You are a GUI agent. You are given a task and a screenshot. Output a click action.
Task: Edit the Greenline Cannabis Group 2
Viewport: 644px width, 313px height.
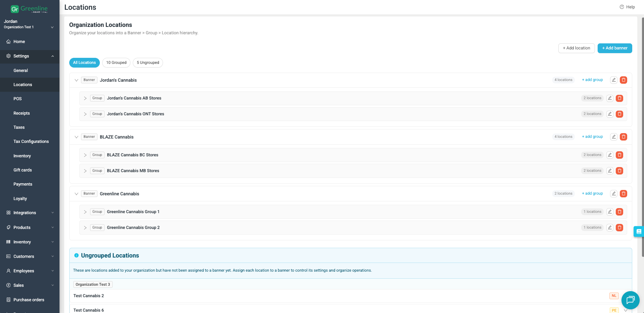(x=610, y=228)
